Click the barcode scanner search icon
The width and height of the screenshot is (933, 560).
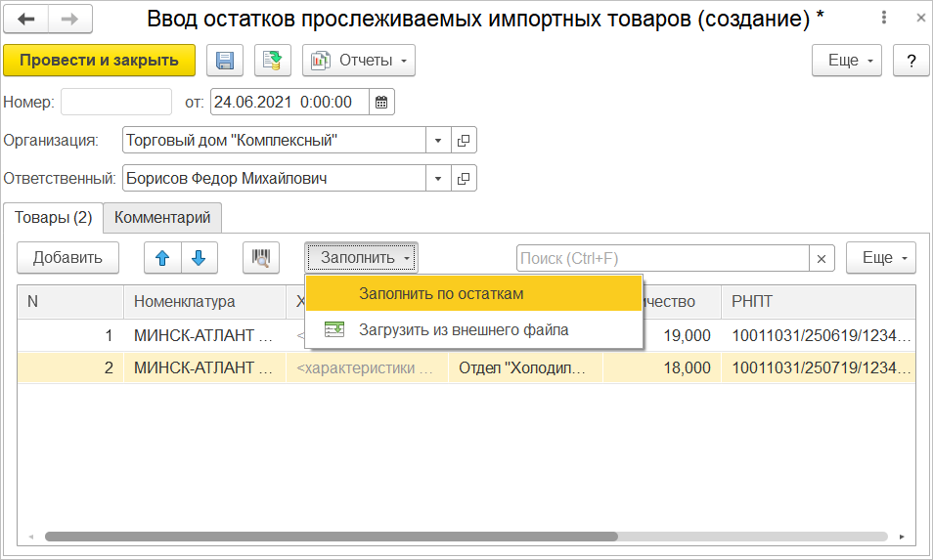pos(261,258)
